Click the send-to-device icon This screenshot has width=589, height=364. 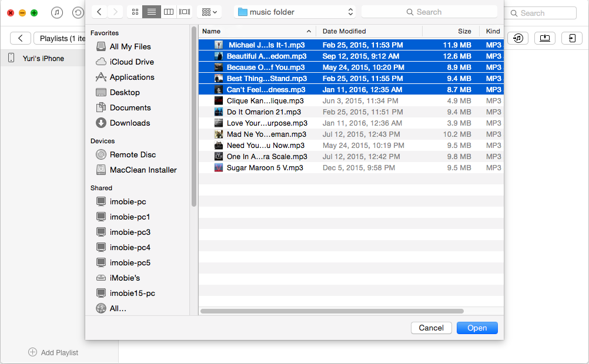[571, 38]
